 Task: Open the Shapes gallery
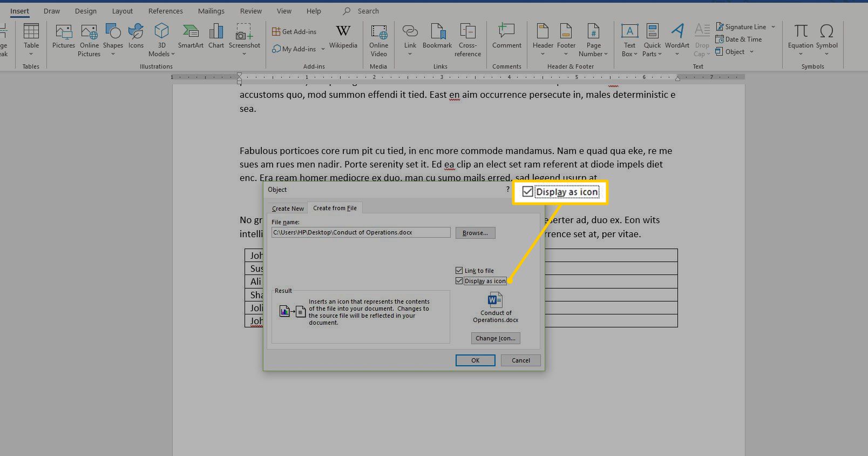click(x=113, y=40)
